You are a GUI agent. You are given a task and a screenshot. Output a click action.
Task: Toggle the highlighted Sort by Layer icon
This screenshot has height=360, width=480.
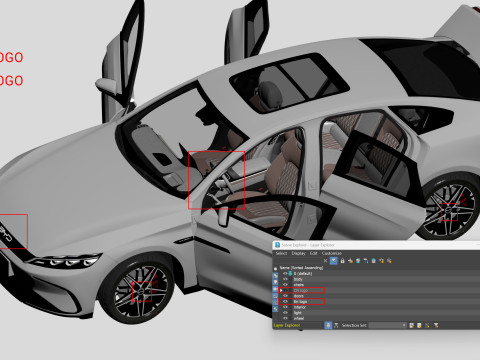coord(328,325)
